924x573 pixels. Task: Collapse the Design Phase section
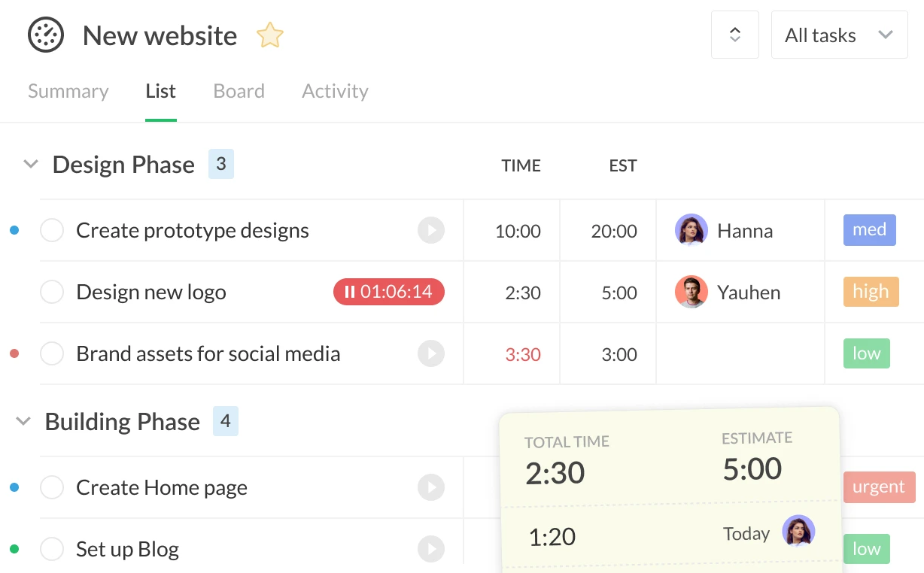pyautogui.click(x=31, y=164)
